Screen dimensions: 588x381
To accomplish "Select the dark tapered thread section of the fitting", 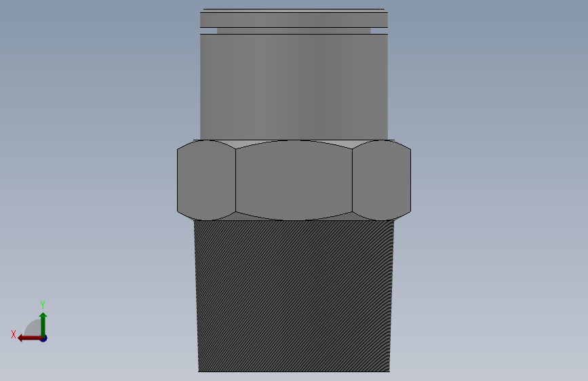I will pos(294,296).
